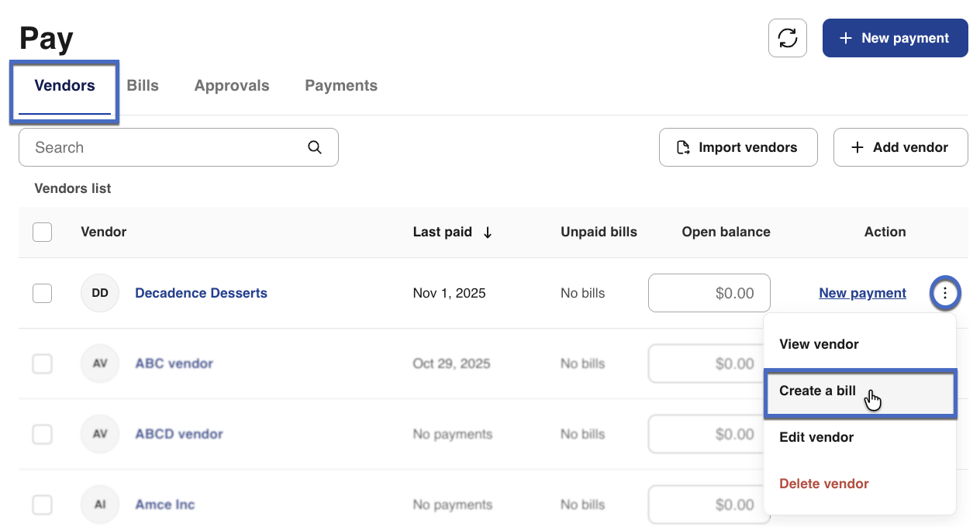The height and width of the screenshot is (527, 980).
Task: Click the search magnifier icon
Action: (x=314, y=147)
